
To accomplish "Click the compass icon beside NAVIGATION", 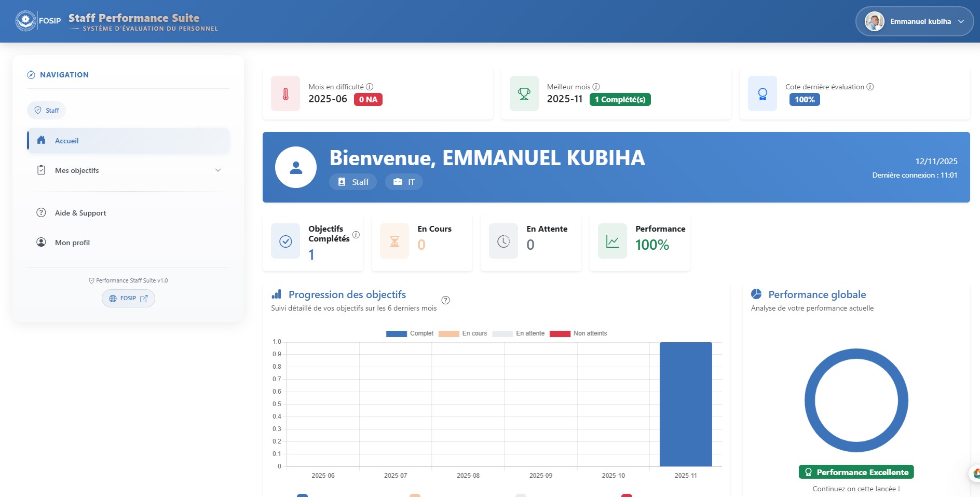I will 31,75.
